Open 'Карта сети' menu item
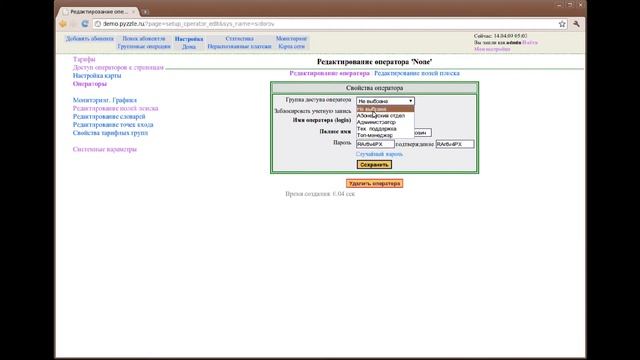 [291, 47]
